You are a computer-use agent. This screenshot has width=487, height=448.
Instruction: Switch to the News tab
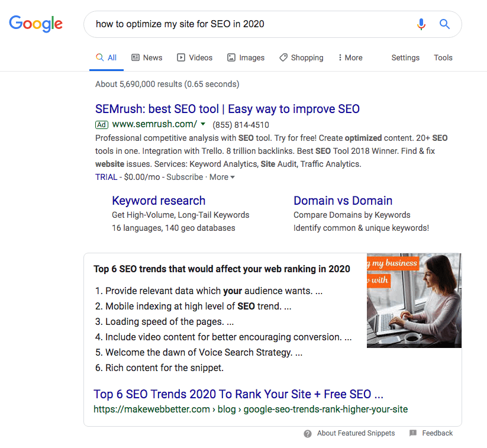point(147,58)
